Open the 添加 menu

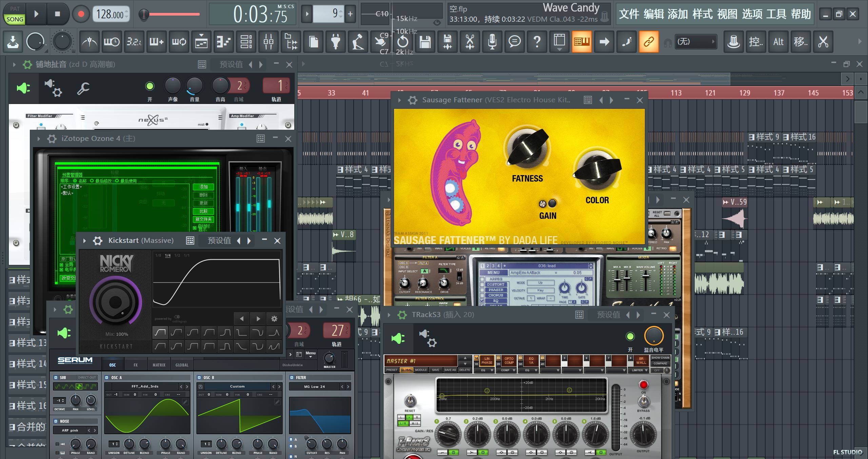[x=678, y=14]
